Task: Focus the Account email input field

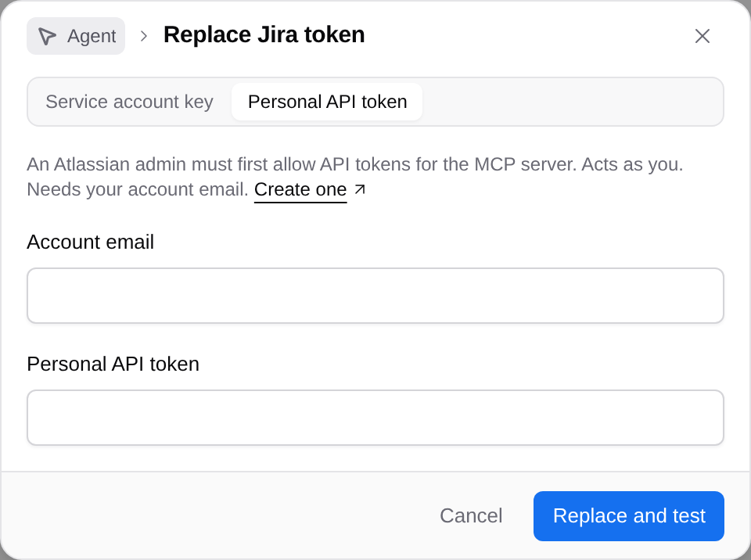Action: (x=375, y=296)
